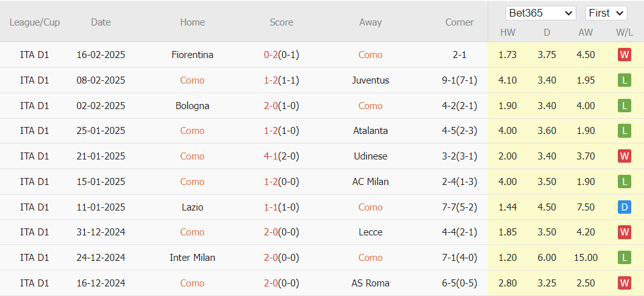The image size is (644, 296).
Task: Click the red W badge for Udinese match
Action: pos(624,156)
